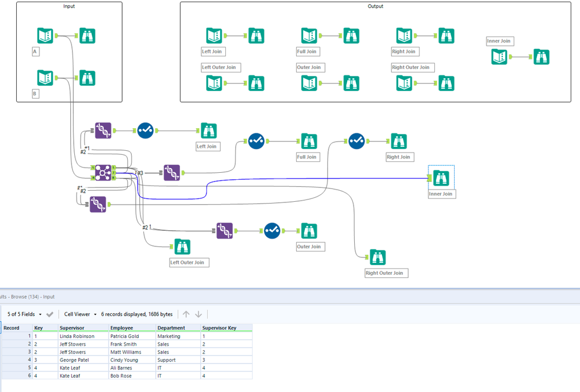The height and width of the screenshot is (392, 580).
Task: Open the Right Outer Join browse tool
Action: point(377,257)
